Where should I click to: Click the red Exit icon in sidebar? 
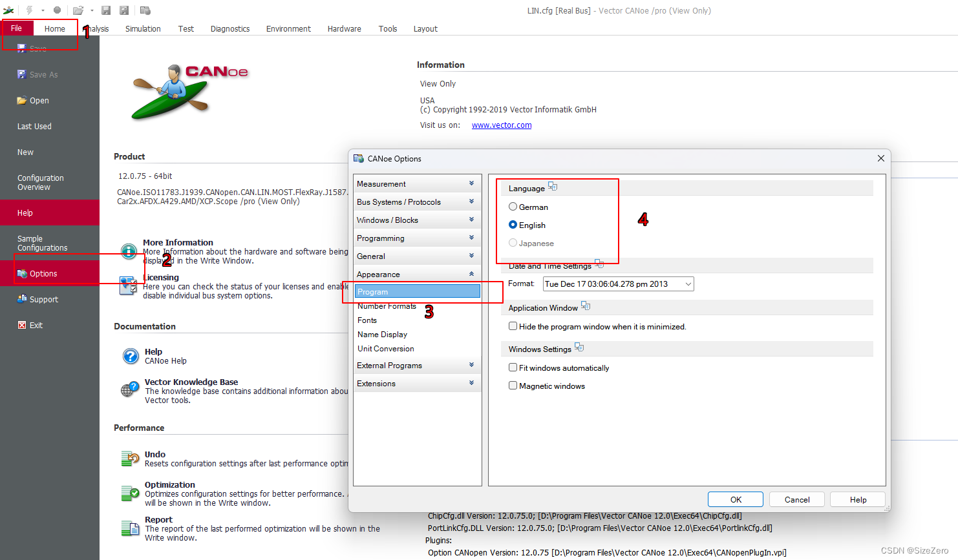[22, 325]
